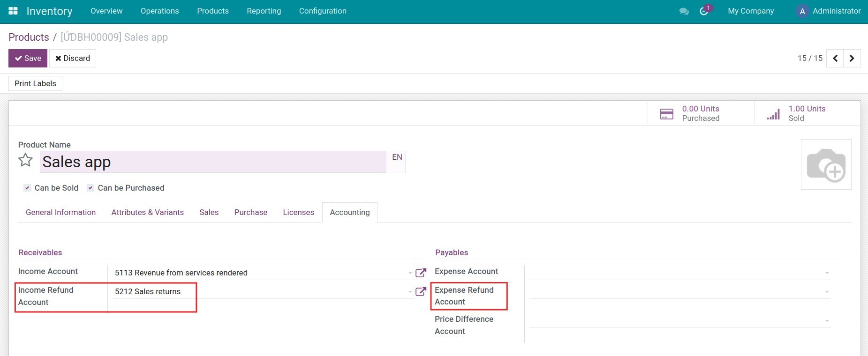The width and height of the screenshot is (868, 356).
Task: Expand the Price Difference Account dropdown
Action: [x=827, y=321]
